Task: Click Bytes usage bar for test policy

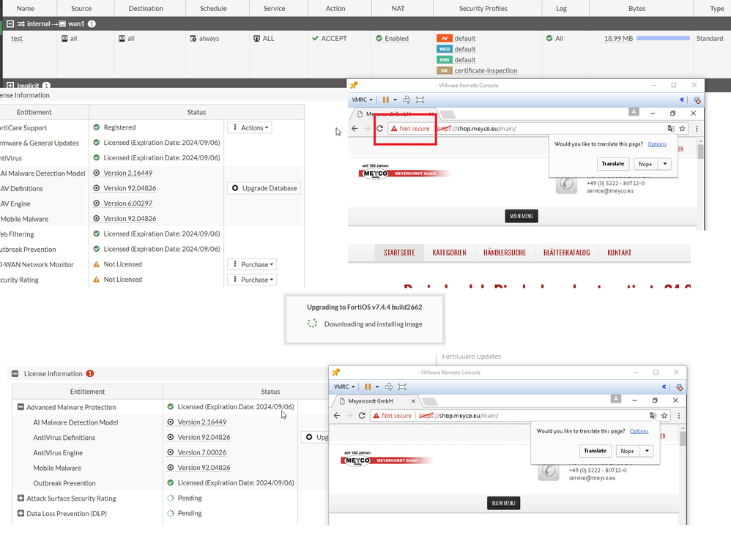Action: pos(663,38)
